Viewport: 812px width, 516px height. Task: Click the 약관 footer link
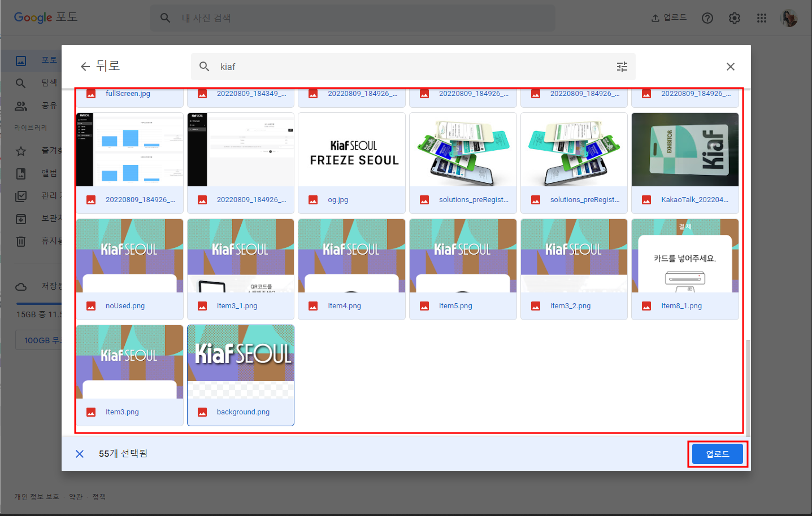tap(76, 497)
